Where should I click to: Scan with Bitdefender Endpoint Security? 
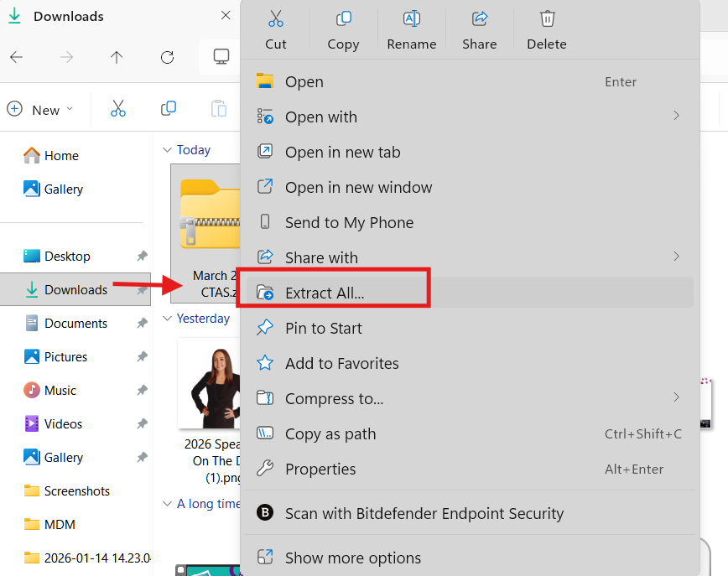click(424, 513)
